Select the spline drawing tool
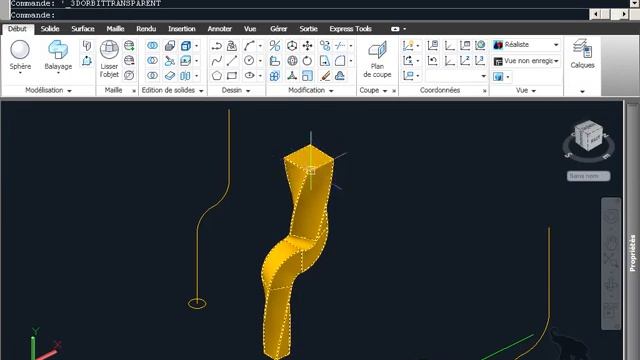 217,60
